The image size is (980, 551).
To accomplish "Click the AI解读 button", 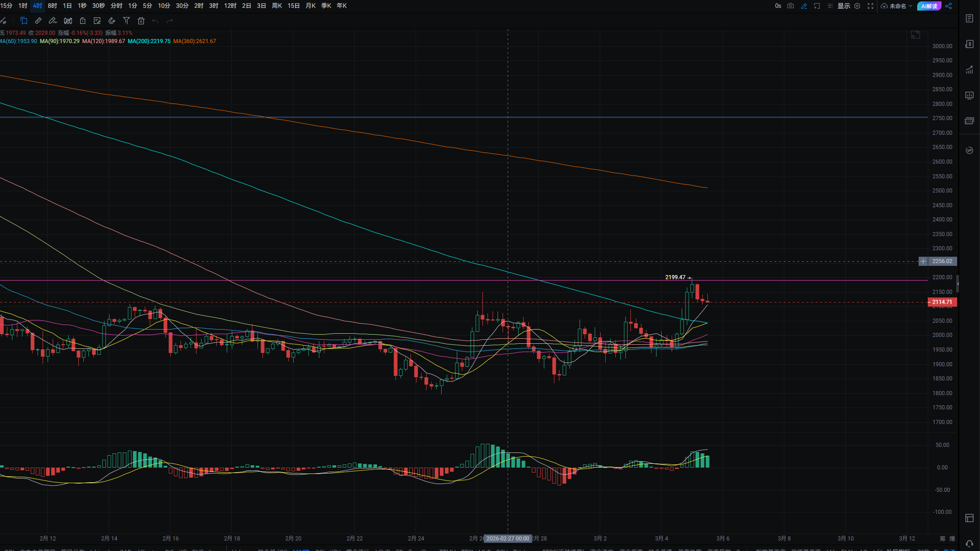I will pos(929,6).
